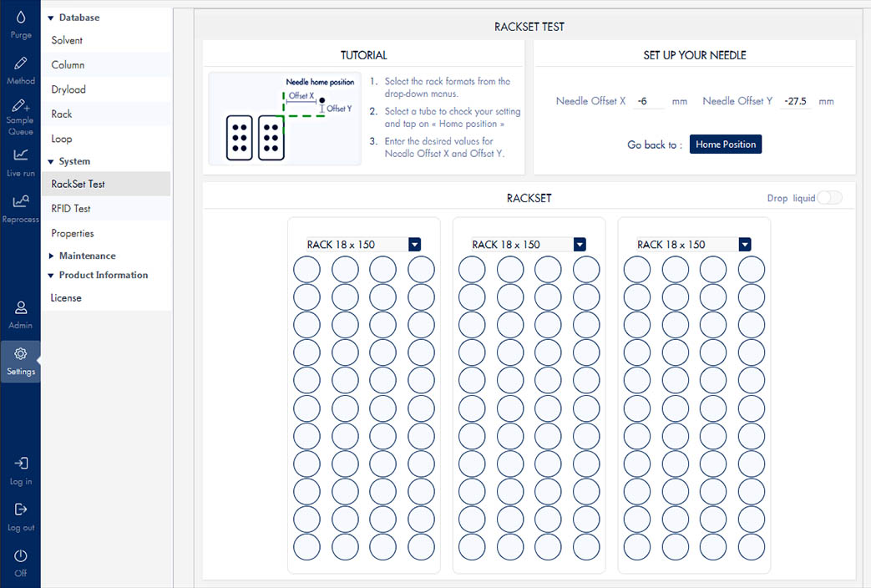Collapse the Product Information section
This screenshot has width=871, height=588.
[x=51, y=275]
